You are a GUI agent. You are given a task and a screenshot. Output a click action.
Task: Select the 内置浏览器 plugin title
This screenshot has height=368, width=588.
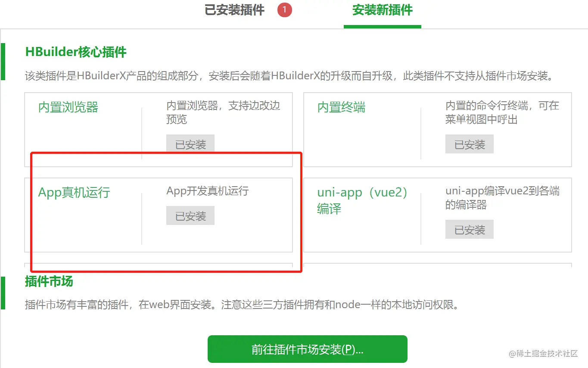[68, 107]
